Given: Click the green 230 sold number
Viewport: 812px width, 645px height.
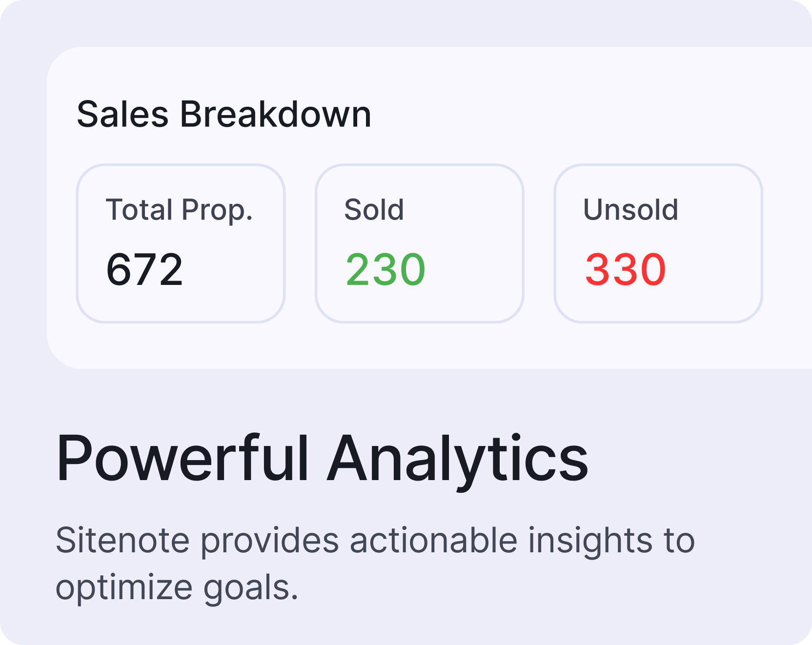Looking at the screenshot, I should [x=386, y=269].
